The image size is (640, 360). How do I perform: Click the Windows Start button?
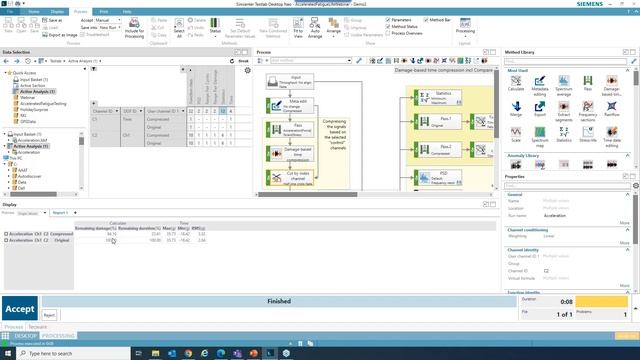(x=8, y=353)
